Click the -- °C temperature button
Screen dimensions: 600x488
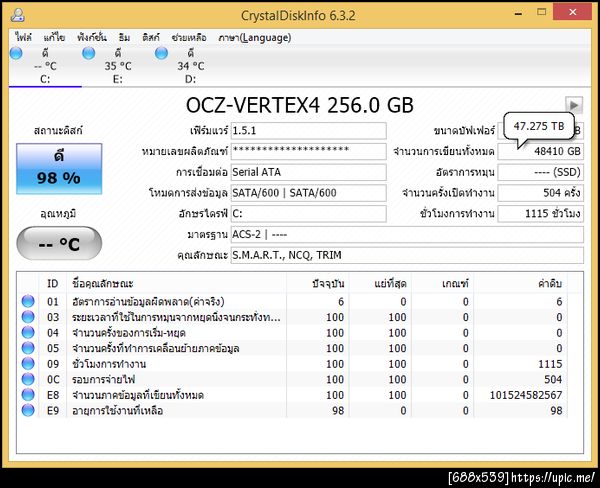pyautogui.click(x=59, y=243)
